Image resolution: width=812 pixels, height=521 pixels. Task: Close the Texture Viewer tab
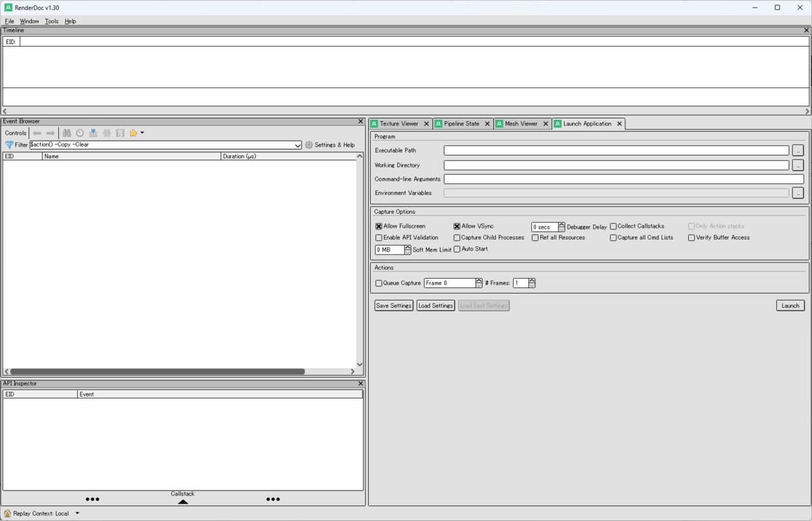(426, 124)
